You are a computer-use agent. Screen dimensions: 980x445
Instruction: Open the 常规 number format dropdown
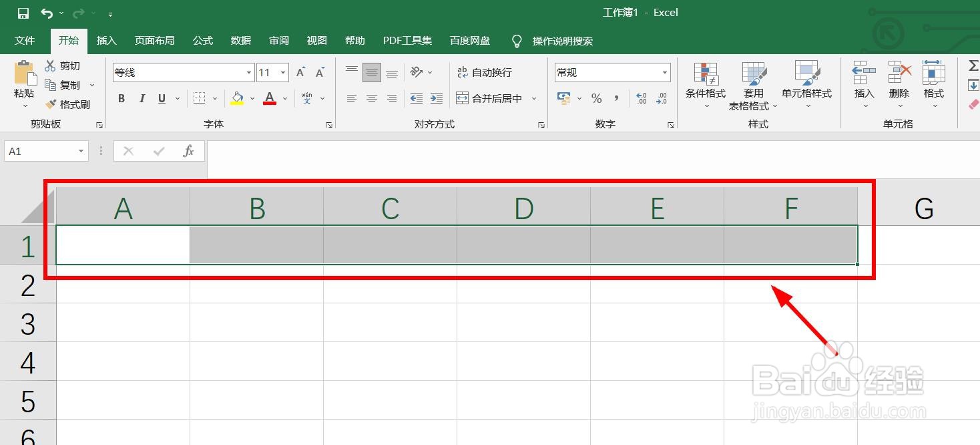[x=664, y=71]
